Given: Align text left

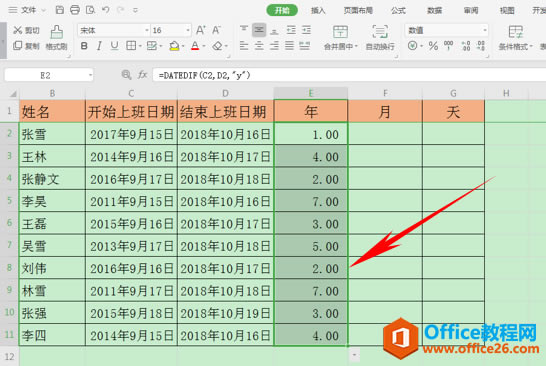Looking at the screenshot, I should coord(244,46).
